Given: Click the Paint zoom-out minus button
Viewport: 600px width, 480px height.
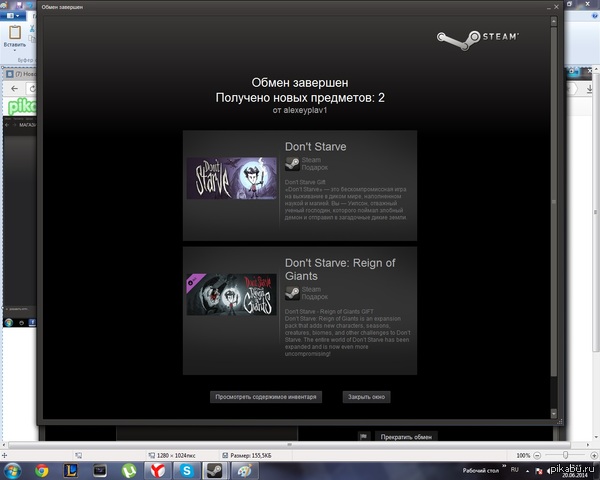Looking at the screenshot, I should click(537, 456).
